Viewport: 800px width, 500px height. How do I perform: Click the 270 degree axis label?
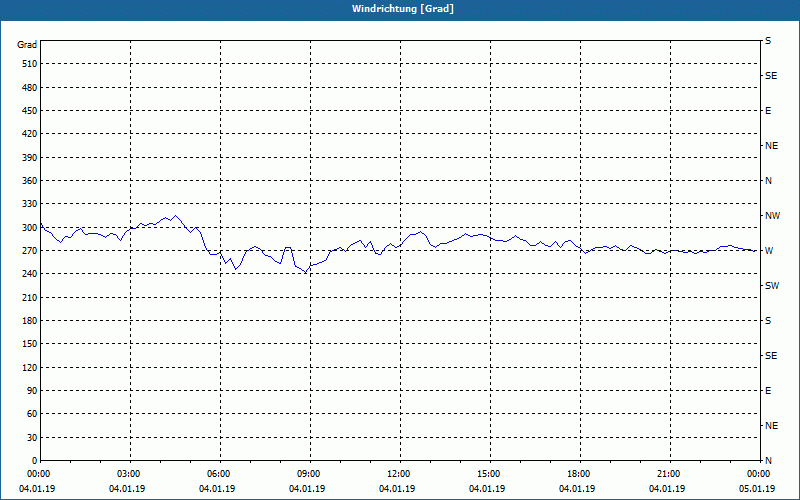tap(30, 251)
